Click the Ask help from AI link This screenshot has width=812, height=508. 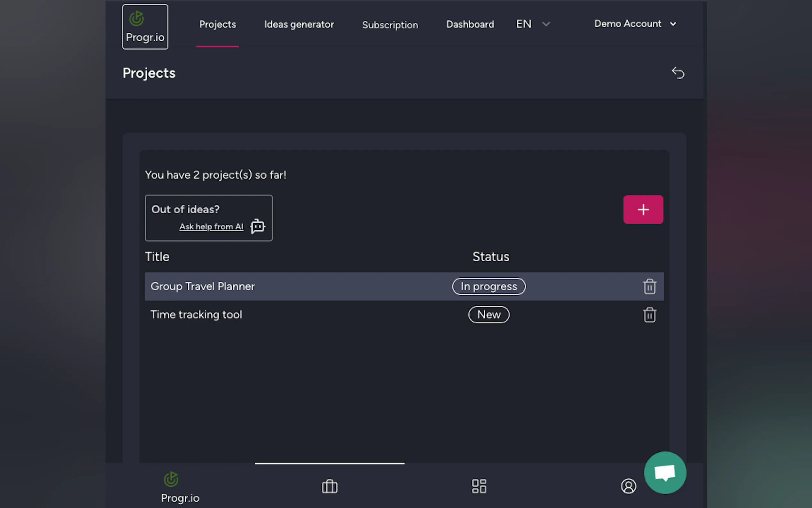pos(211,227)
